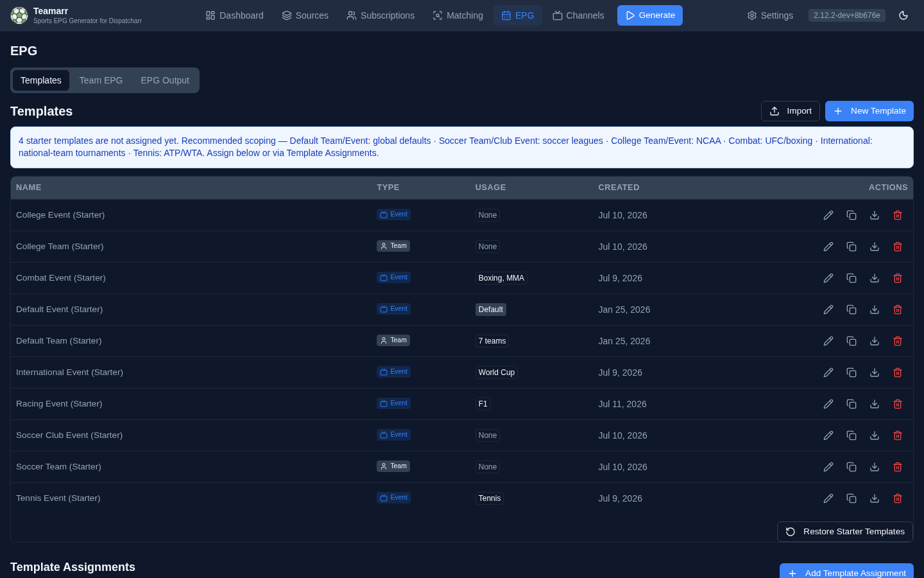924x578 pixels.
Task: Click the starter templates info banner
Action: (x=462, y=147)
